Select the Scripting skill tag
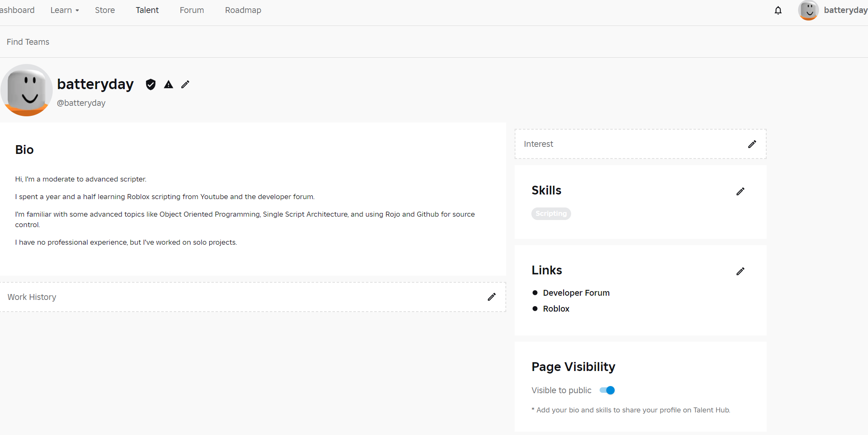 [551, 214]
